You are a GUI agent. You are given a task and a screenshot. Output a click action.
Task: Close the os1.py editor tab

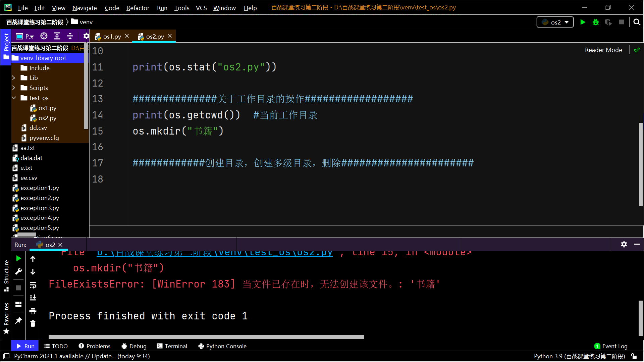tap(127, 36)
